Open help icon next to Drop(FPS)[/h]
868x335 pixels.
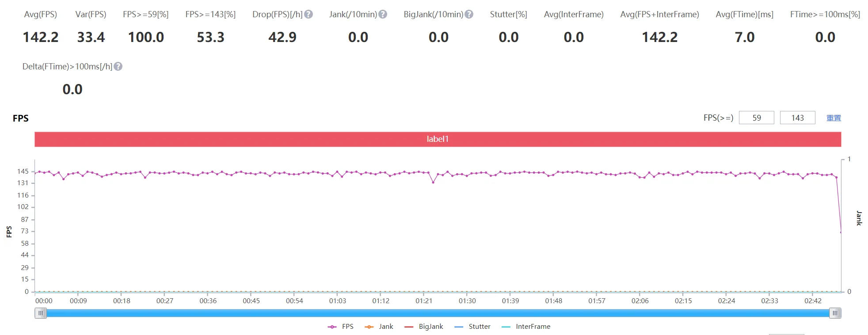[308, 14]
